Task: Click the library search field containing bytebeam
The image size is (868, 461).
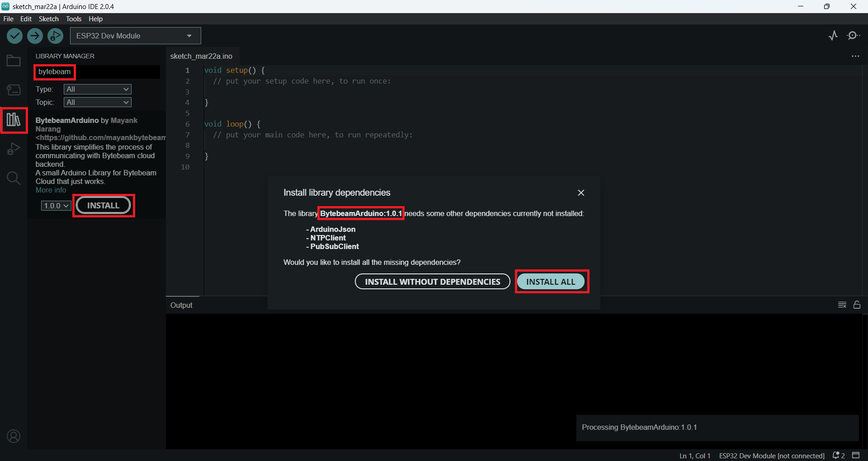Action: [97, 72]
